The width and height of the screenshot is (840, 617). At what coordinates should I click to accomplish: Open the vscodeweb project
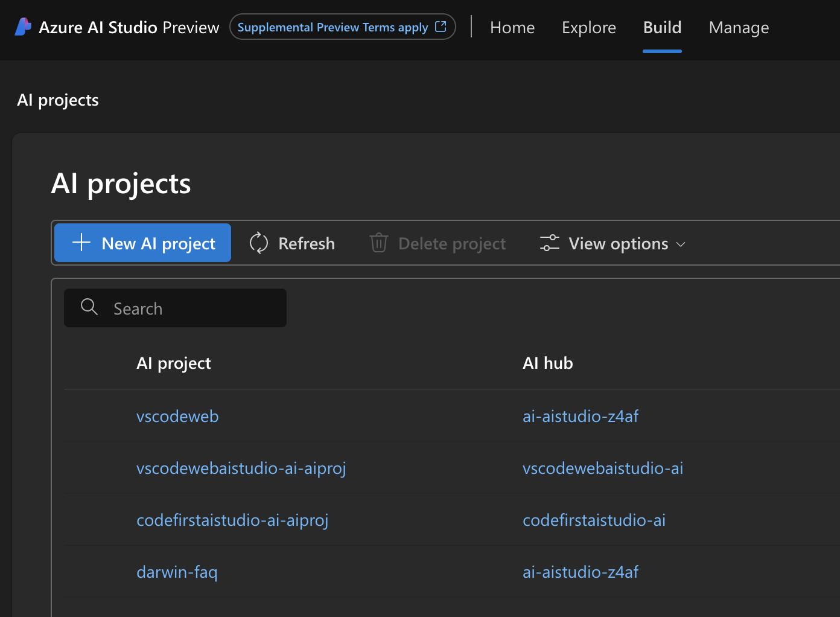click(x=177, y=416)
